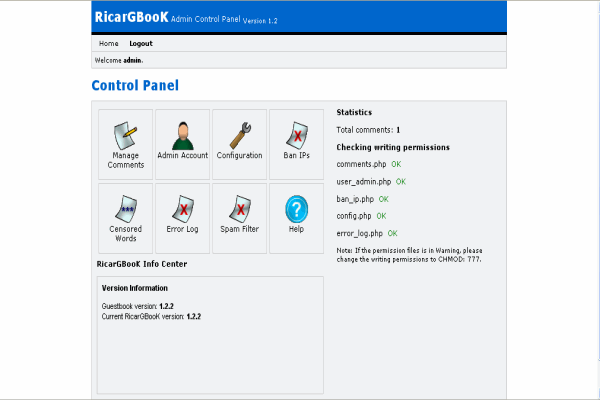View the Error Log icon

point(182,208)
